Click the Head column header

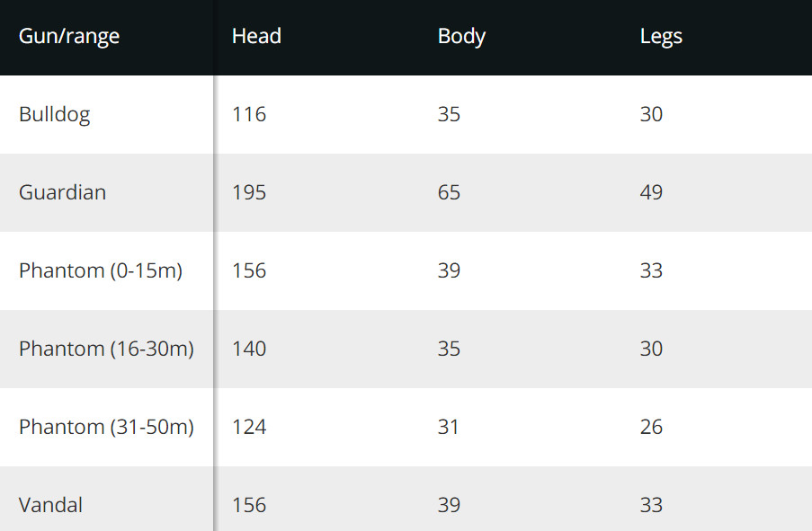coord(256,36)
